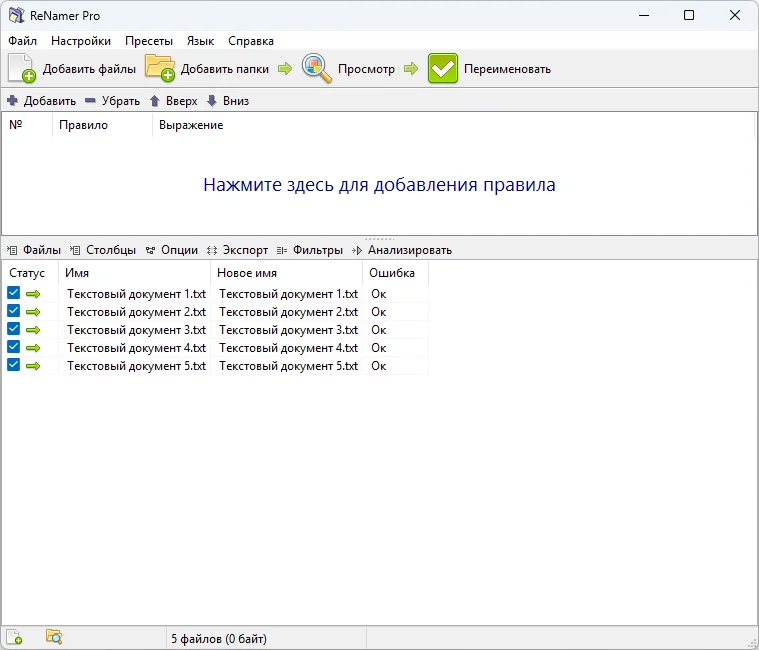Move rule up with Вверх arrow
The image size is (759, 650).
(155, 101)
